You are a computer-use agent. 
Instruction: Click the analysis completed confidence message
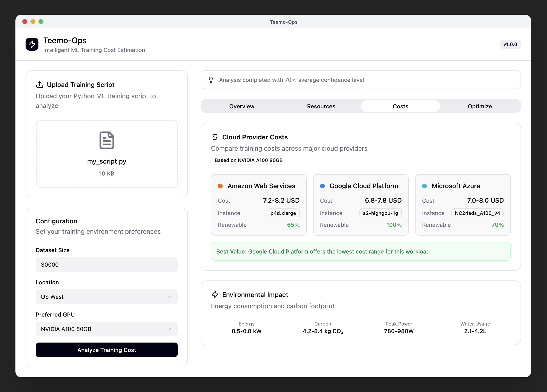[x=291, y=80]
